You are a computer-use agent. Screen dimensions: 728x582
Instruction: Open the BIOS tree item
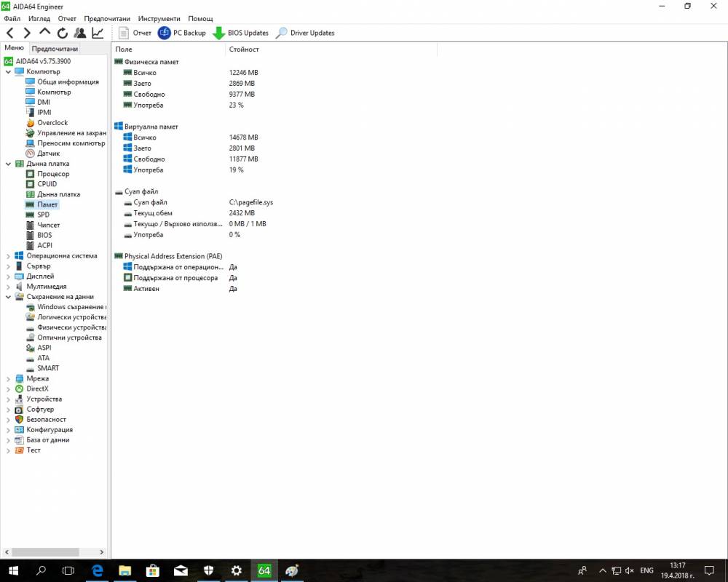[x=39, y=235]
